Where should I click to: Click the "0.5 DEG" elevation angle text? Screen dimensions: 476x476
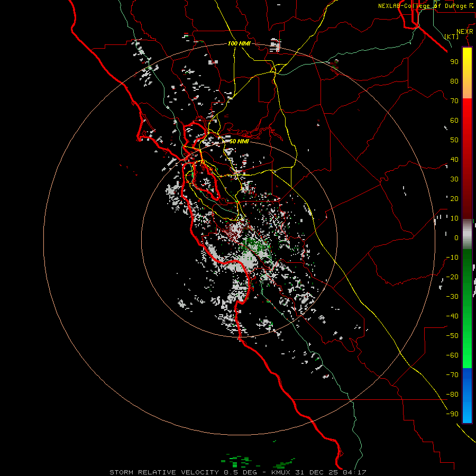240,472
